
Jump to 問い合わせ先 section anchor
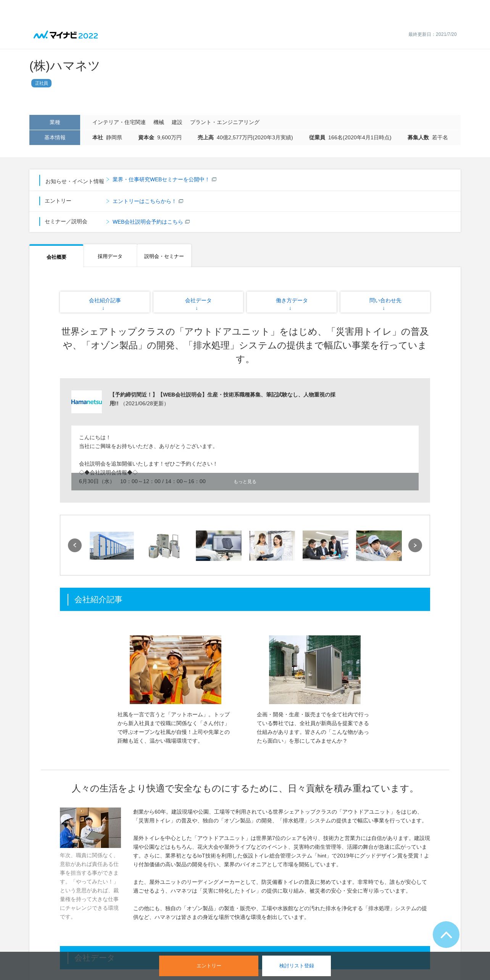pyautogui.click(x=385, y=302)
